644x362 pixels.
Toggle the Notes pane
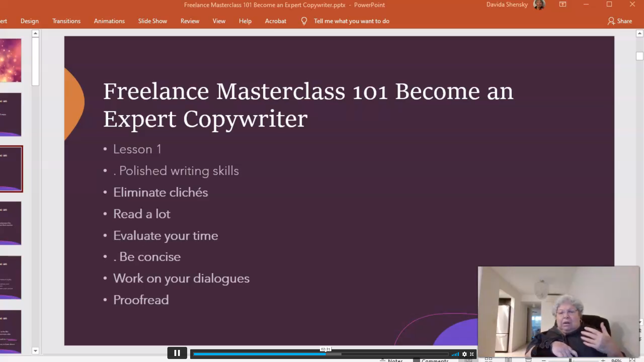pos(392,360)
